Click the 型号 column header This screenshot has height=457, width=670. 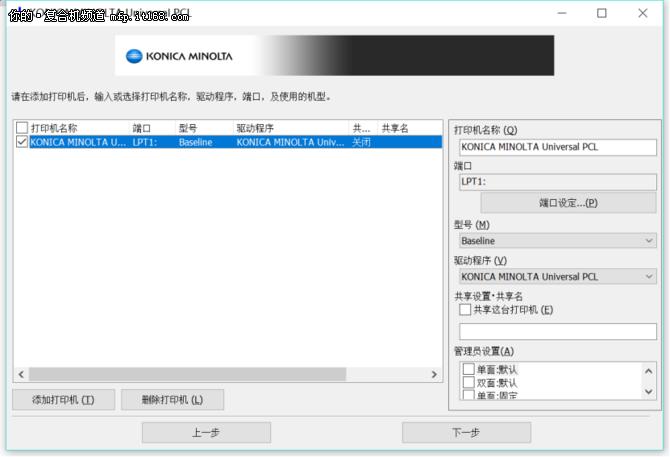[x=188, y=128]
